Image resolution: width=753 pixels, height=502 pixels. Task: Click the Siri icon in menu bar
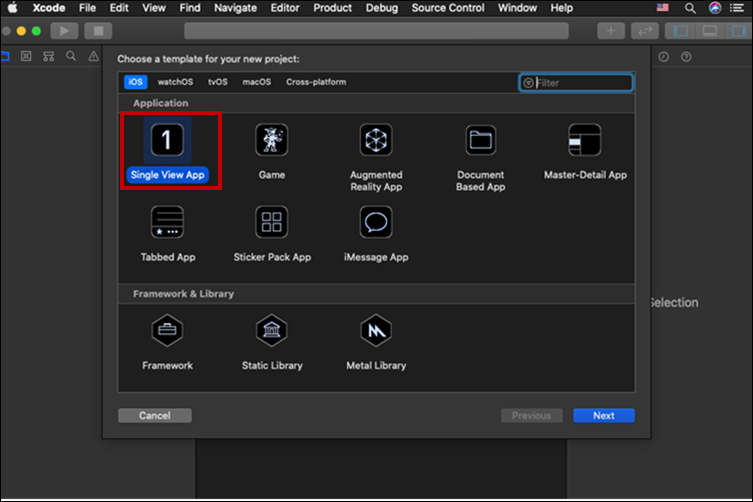(x=715, y=8)
